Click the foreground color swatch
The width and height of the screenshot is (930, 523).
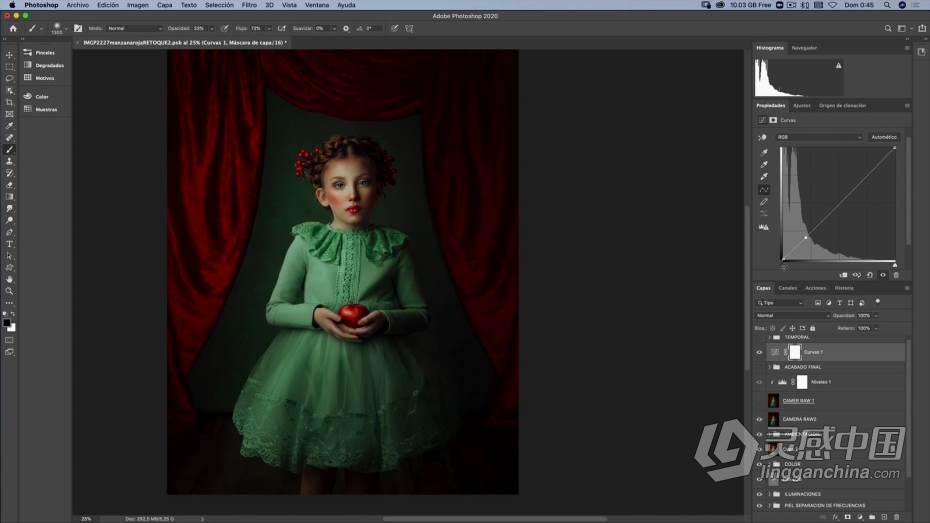point(7,323)
